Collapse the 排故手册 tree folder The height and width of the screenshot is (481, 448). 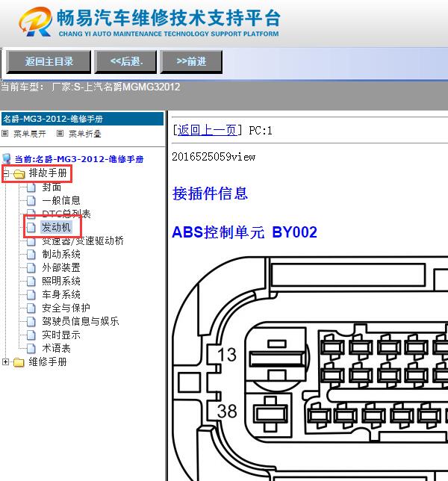coord(5,174)
